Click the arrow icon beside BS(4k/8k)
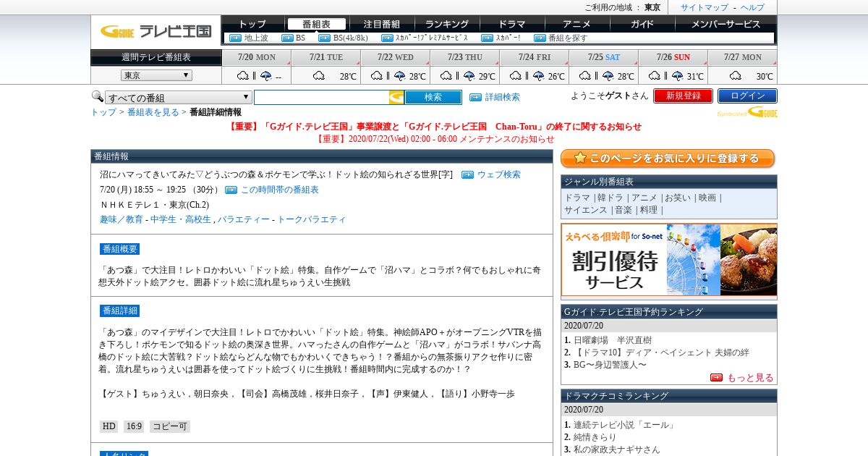 click(324, 38)
